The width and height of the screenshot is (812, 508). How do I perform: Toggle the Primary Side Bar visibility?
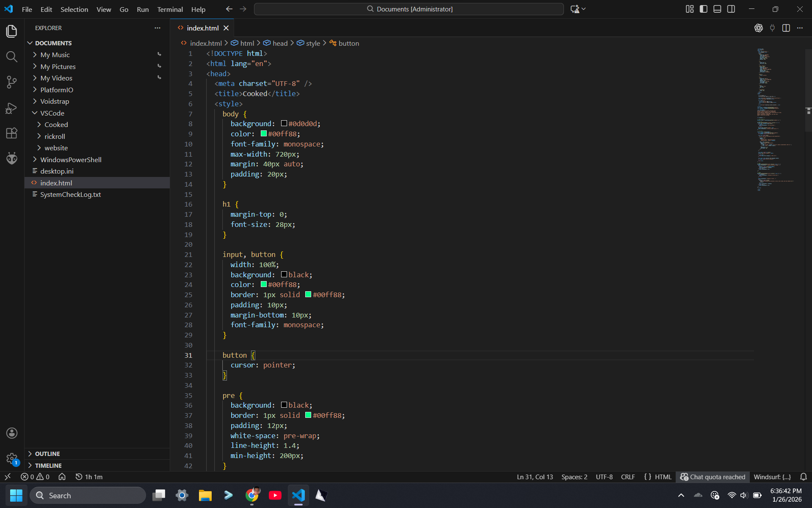[x=703, y=9]
